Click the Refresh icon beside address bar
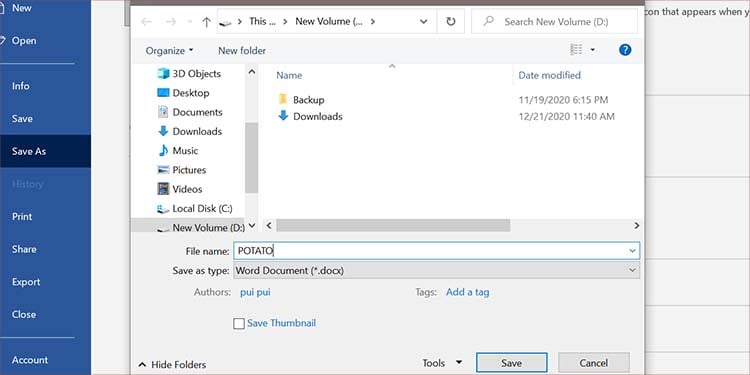The image size is (750, 375). point(451,22)
